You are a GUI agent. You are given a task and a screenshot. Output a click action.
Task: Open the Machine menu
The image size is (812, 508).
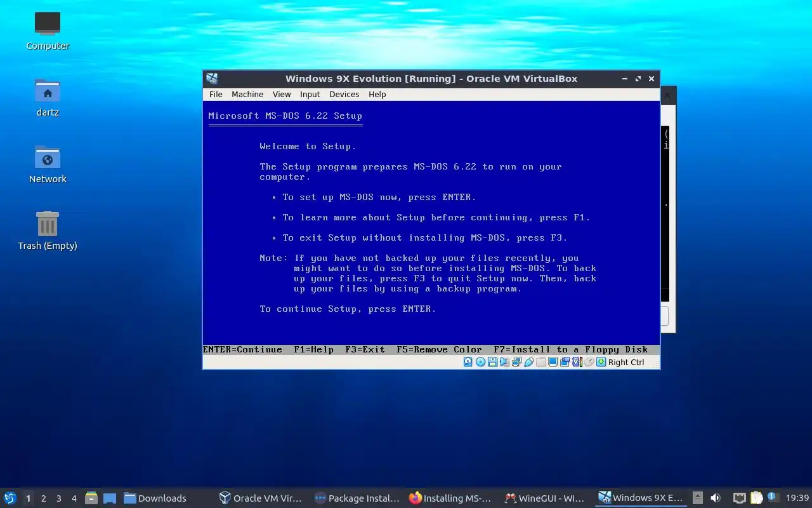[x=247, y=94]
